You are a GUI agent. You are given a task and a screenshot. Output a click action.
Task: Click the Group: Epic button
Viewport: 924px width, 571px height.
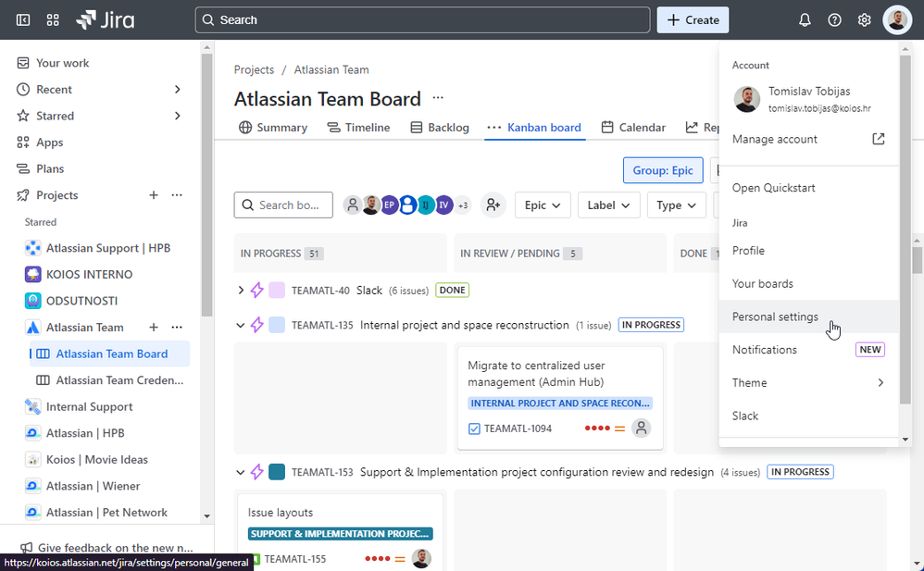[x=663, y=170]
